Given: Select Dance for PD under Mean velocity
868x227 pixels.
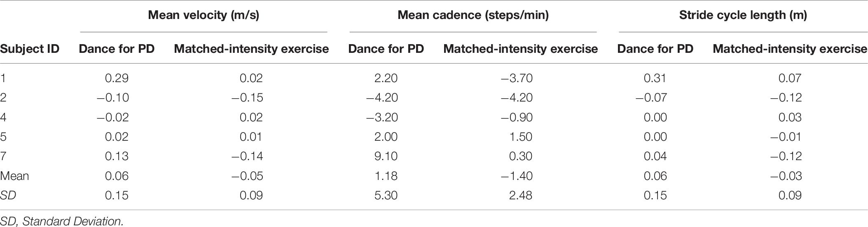Looking at the screenshot, I should point(117,49).
